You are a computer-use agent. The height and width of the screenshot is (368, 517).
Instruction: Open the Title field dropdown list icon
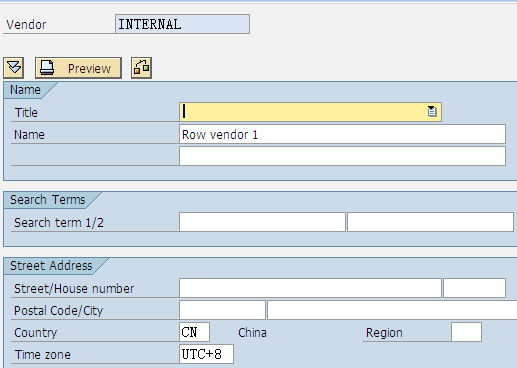click(432, 111)
